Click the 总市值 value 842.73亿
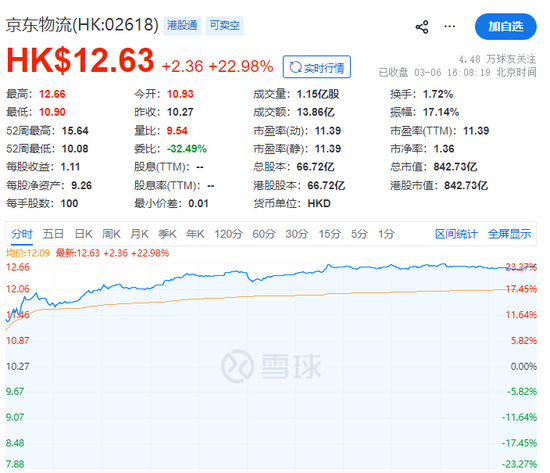The height and width of the screenshot is (473, 550). pos(455,167)
